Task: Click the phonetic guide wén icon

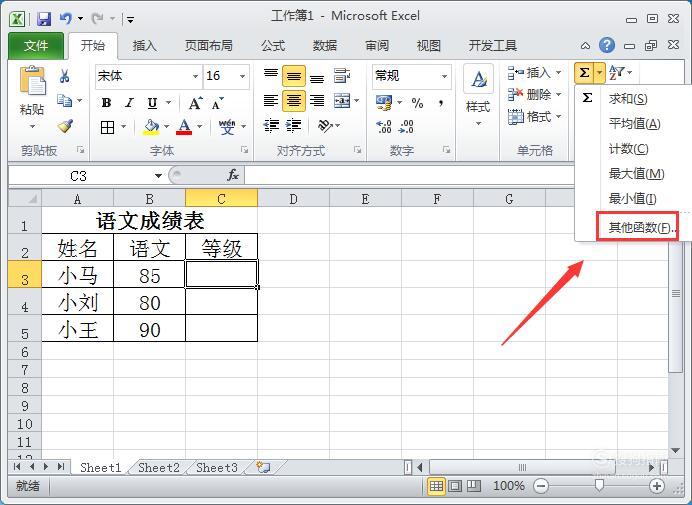Action: [x=227, y=127]
